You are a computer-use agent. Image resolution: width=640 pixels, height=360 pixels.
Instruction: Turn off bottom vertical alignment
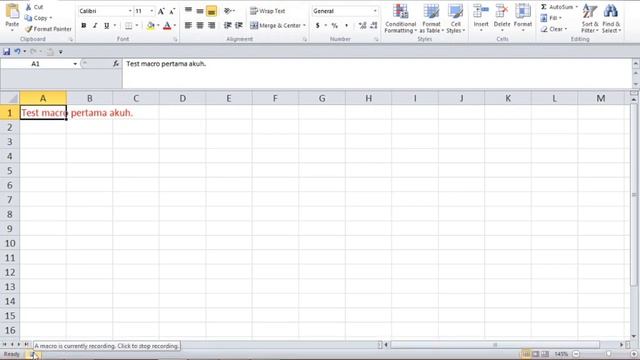click(211, 11)
